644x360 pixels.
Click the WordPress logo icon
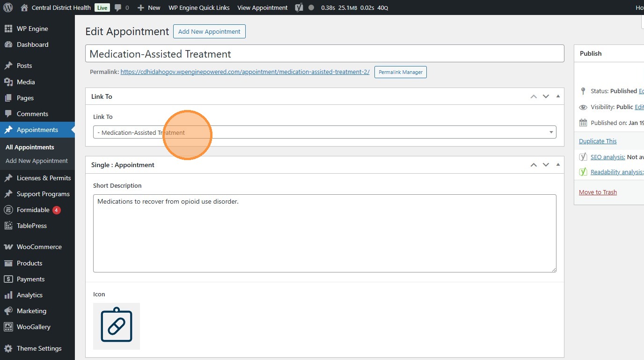point(8,7)
